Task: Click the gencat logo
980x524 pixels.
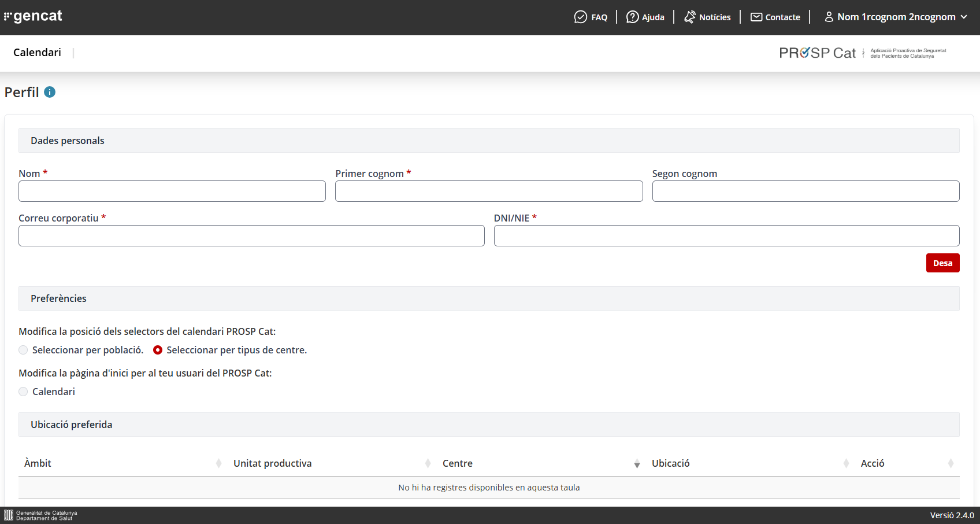Action: [x=33, y=16]
